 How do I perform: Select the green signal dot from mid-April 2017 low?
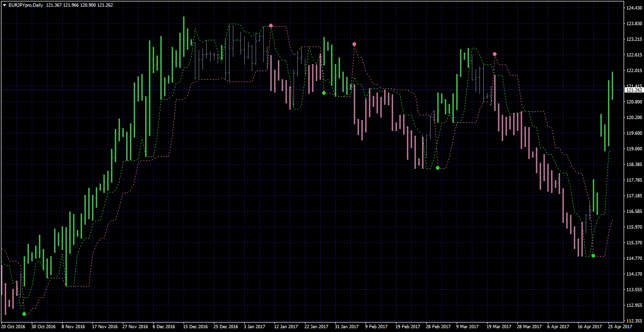593,256
